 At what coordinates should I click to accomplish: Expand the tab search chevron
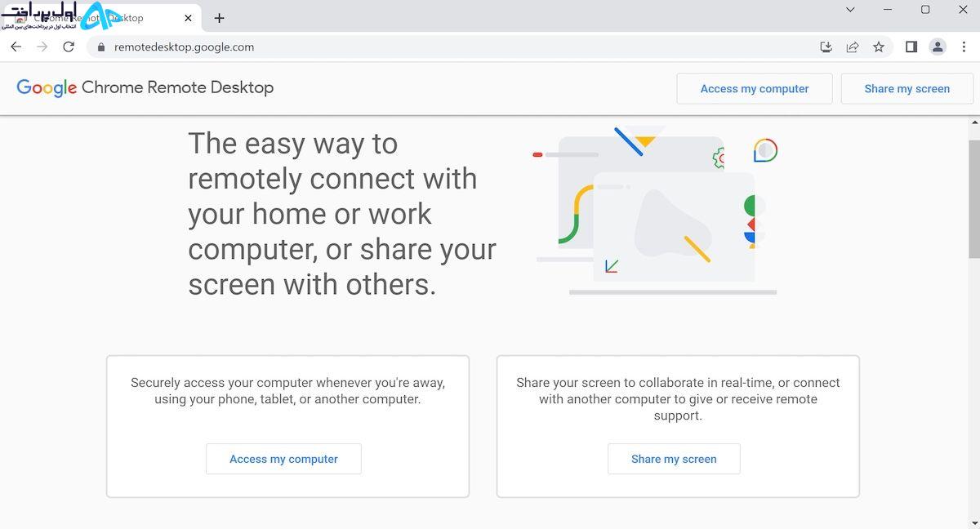(850, 10)
